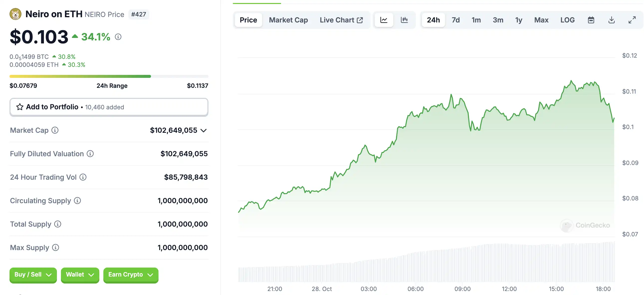Open the calendar date range picker
644x295 pixels.
tap(591, 20)
